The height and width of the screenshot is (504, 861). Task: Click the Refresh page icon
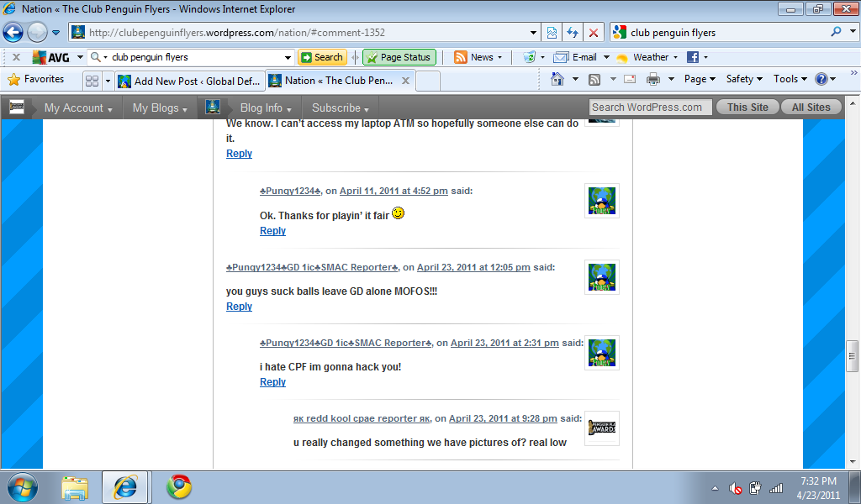[x=573, y=33]
